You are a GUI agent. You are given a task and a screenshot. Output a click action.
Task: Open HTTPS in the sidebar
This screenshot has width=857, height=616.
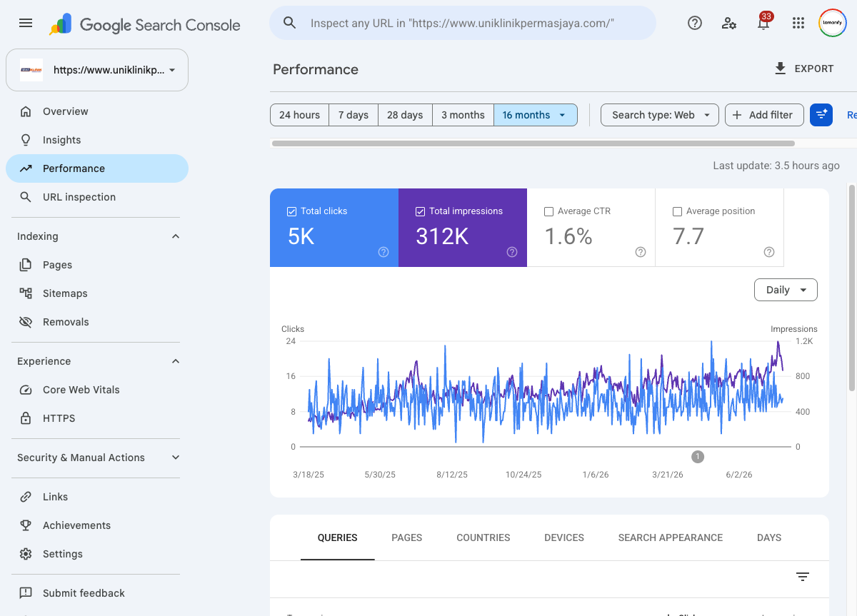click(x=97, y=418)
